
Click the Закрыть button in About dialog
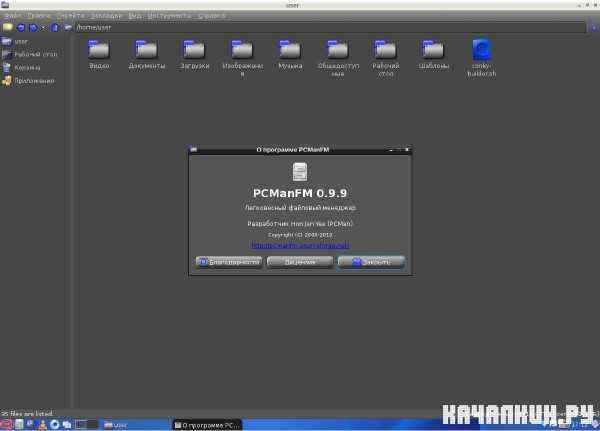point(371,262)
